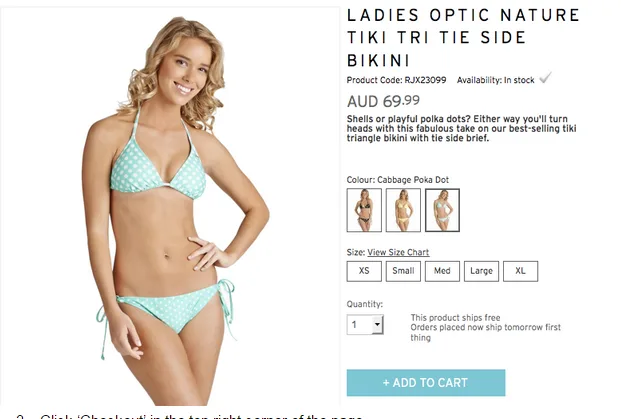Click the main bikini product photo
Screen dimensions: 621x419
coord(170,206)
